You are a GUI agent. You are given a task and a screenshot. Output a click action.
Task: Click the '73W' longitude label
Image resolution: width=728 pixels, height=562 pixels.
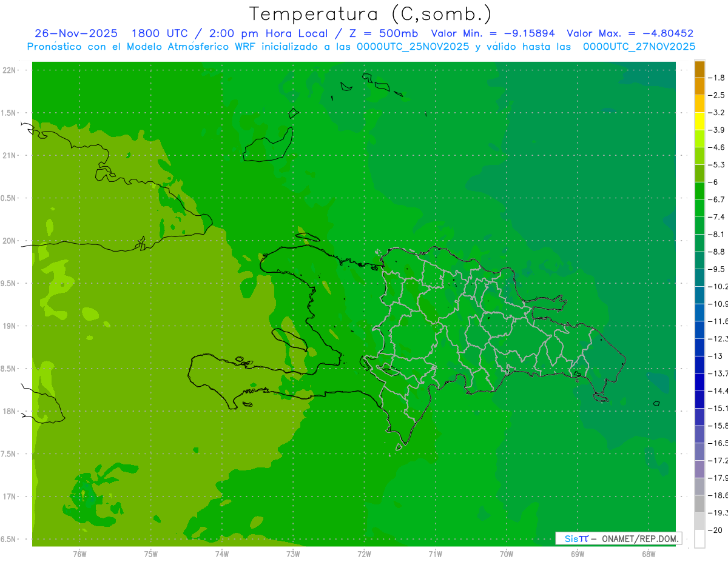pos(293,554)
